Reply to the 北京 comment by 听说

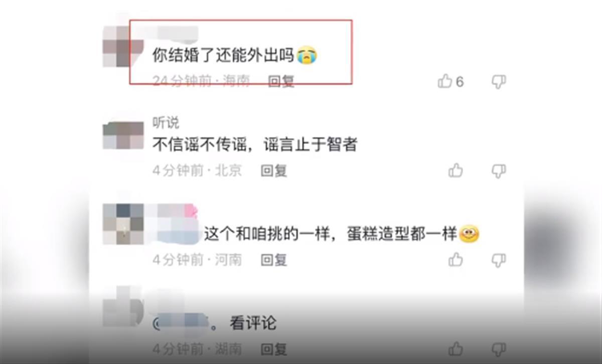274,170
